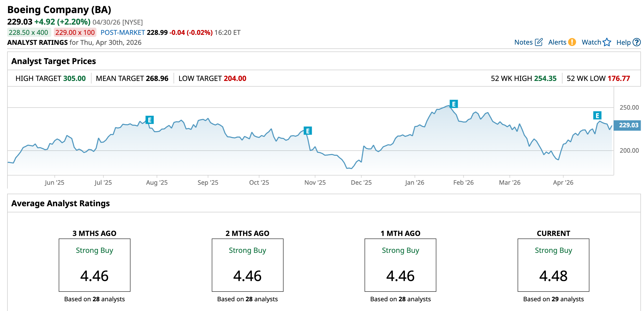Click the 229.03 current price label on chart axis
The height and width of the screenshot is (311, 644).
tap(628, 125)
